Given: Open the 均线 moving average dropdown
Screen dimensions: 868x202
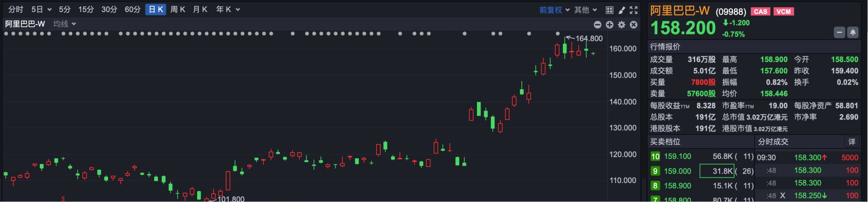Looking at the screenshot, I should click(x=65, y=24).
